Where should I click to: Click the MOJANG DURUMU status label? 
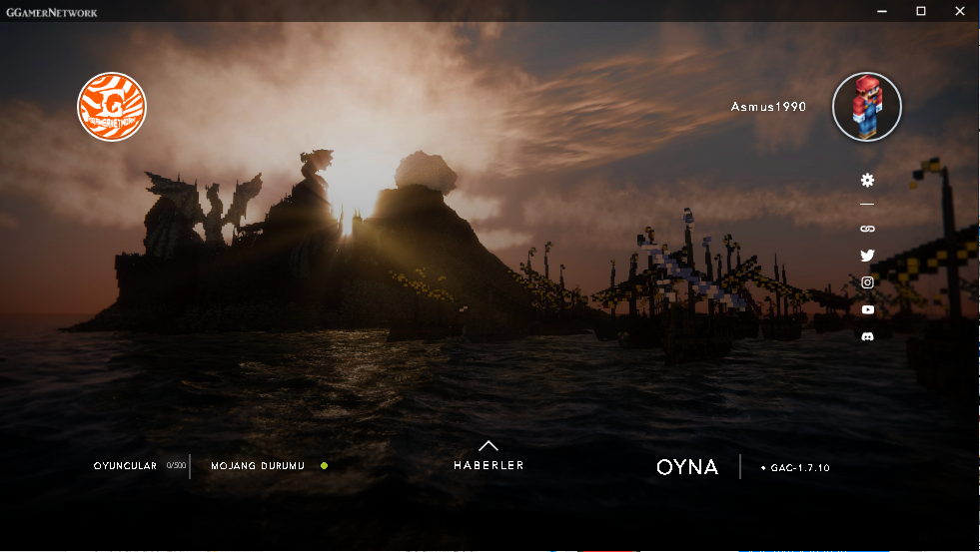coord(258,466)
